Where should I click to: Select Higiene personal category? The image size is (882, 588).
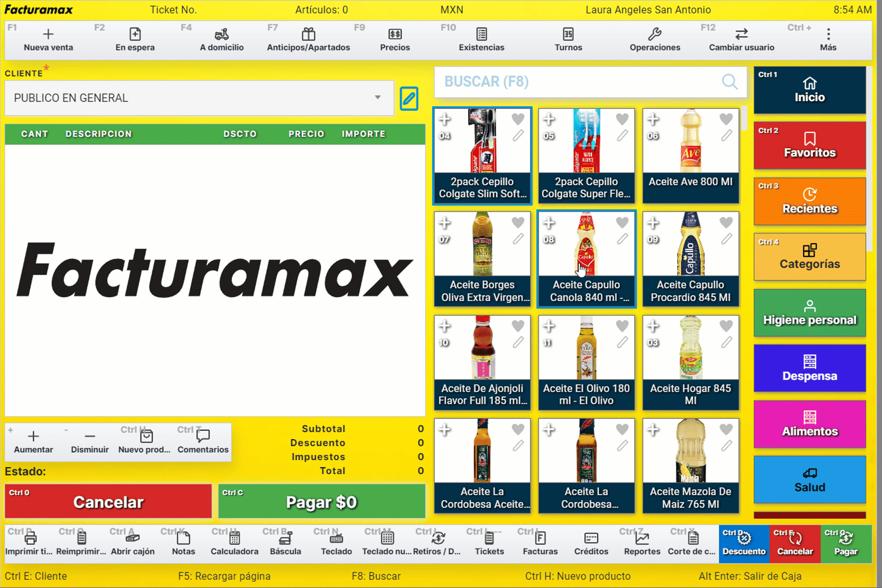pos(810,313)
